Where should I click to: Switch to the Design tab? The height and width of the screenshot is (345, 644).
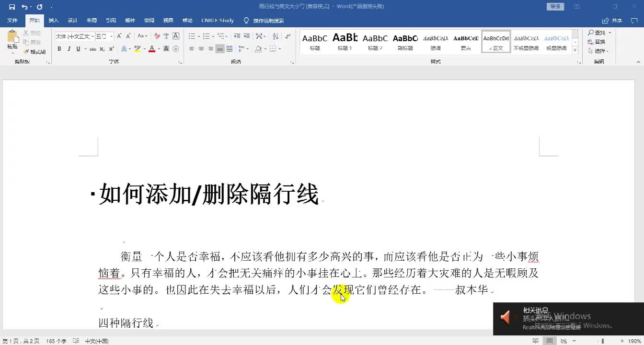pyautogui.click(x=72, y=21)
